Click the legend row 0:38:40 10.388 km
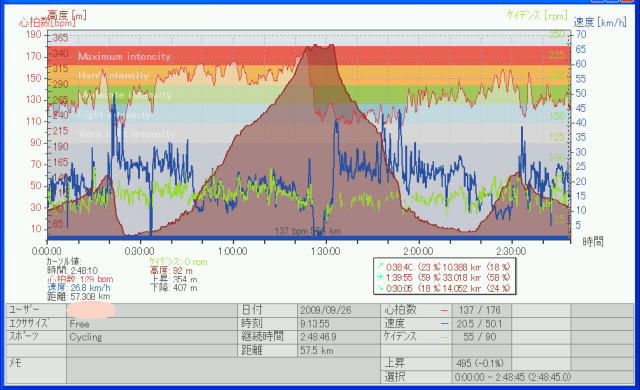640x390 pixels. pyautogui.click(x=444, y=267)
